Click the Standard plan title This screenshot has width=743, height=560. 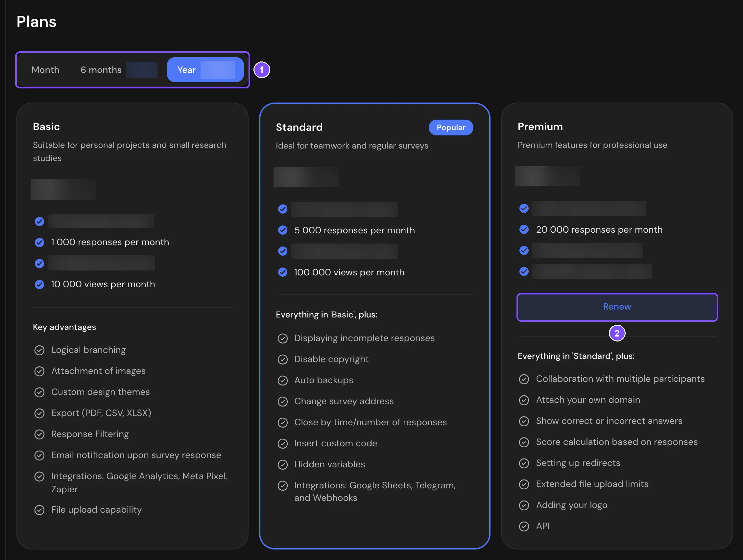[299, 127]
